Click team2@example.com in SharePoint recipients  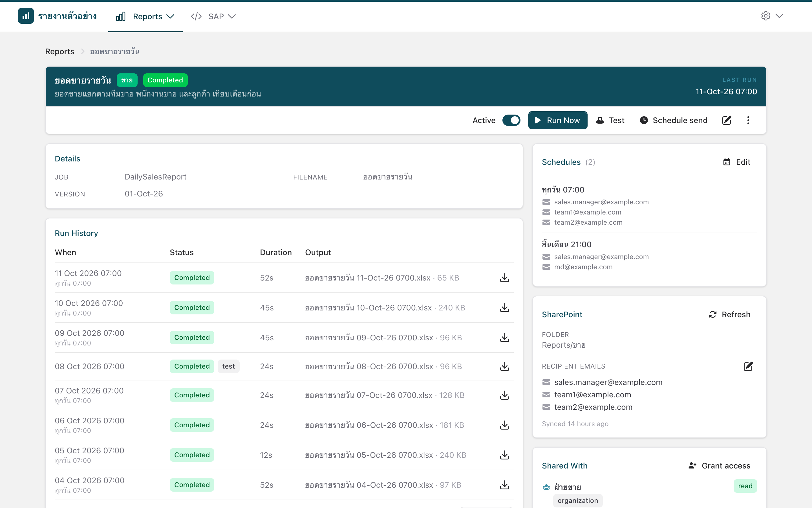(593, 407)
